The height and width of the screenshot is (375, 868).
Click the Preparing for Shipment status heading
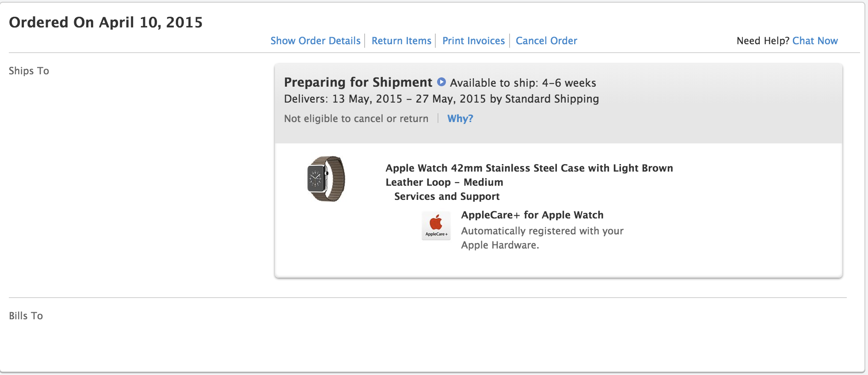[358, 82]
